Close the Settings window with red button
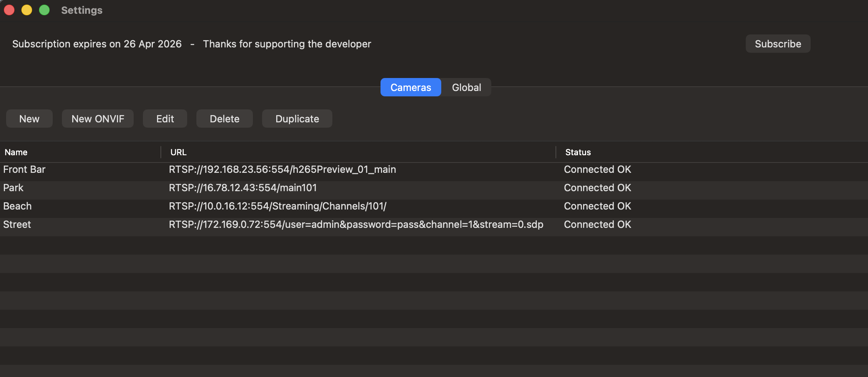868x377 pixels. tap(9, 10)
